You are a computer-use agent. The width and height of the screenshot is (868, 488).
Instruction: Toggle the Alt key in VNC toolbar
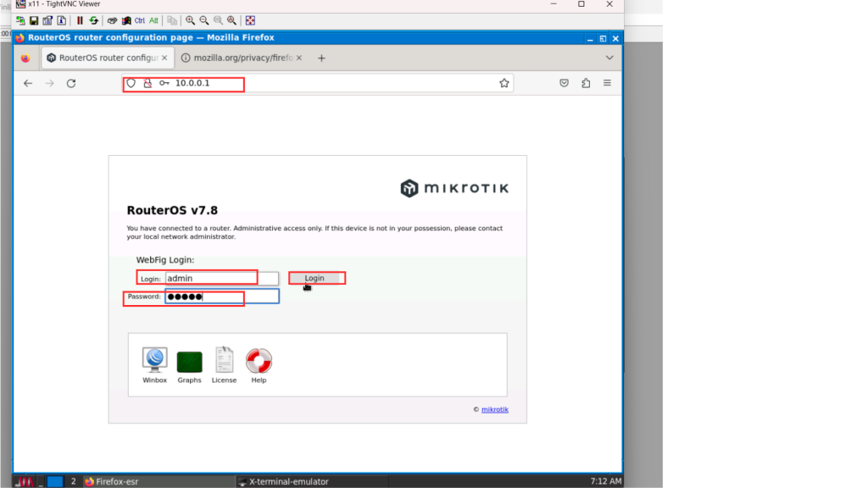[x=153, y=20]
